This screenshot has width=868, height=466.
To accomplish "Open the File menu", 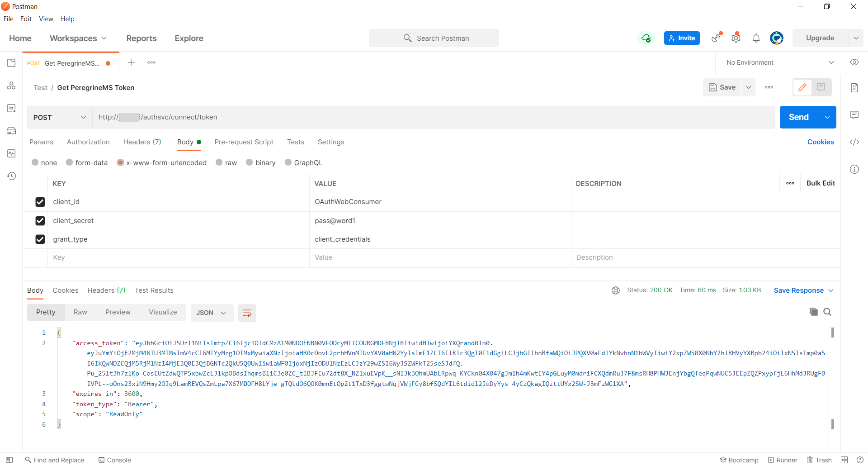I will [x=9, y=19].
